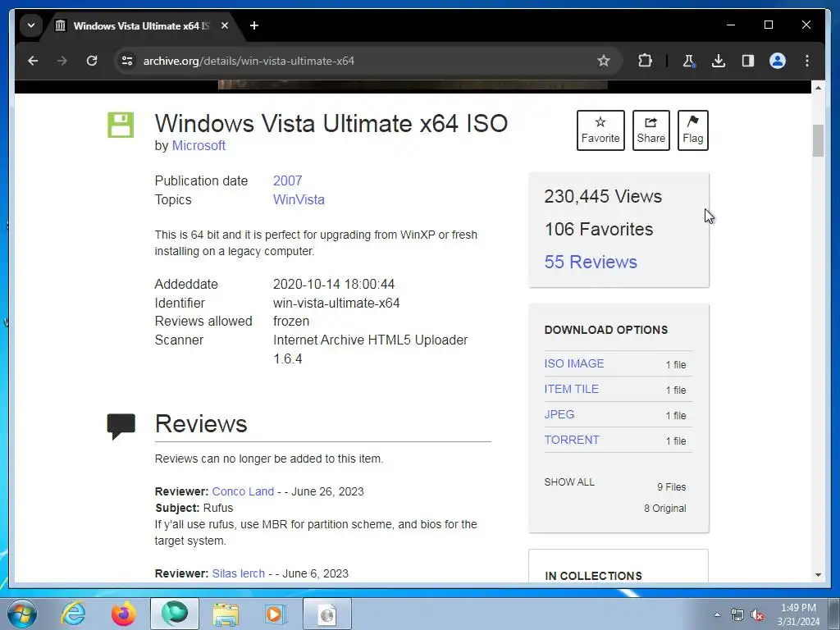Viewport: 840px width, 630px height.
Task: Click the identifier win-vista-ultimate-x64 value
Action: (x=336, y=303)
